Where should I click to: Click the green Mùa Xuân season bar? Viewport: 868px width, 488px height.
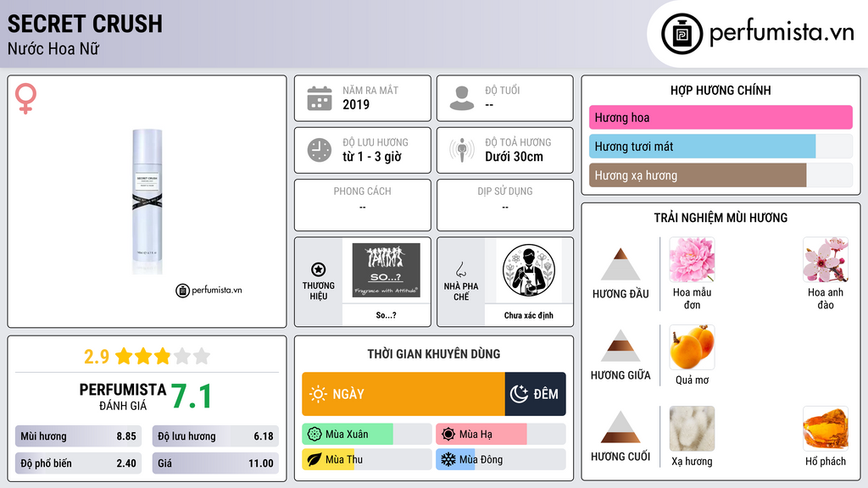tap(348, 435)
